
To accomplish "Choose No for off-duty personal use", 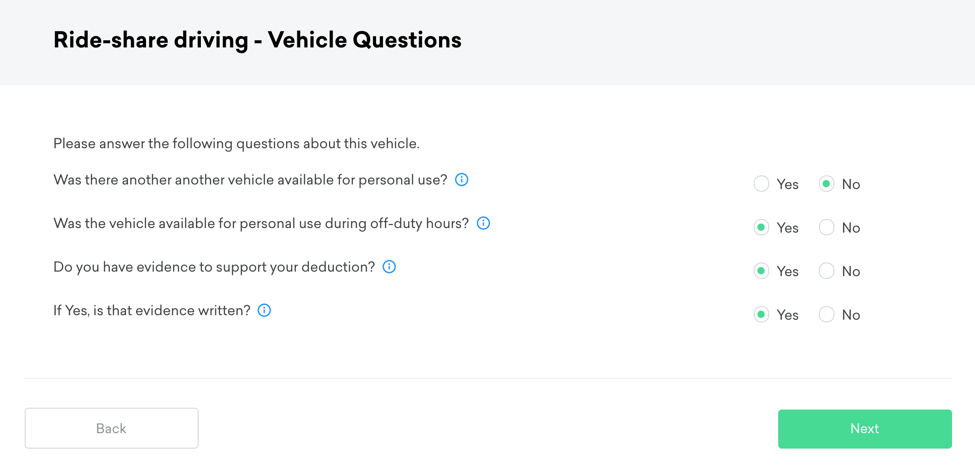I will pyautogui.click(x=827, y=228).
